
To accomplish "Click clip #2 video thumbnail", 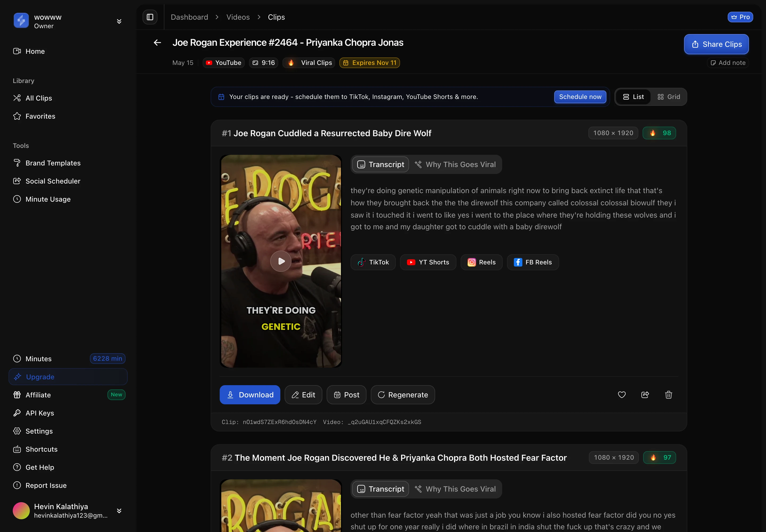I will point(281,506).
